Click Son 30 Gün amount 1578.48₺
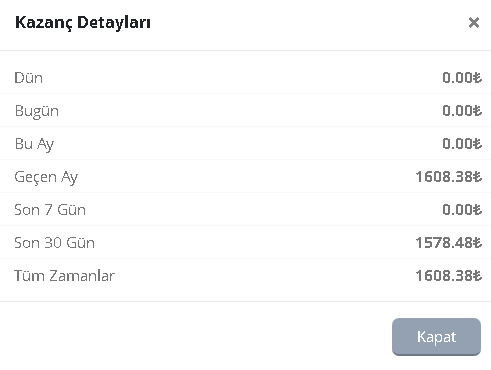Viewport: 491px width, 370px height. click(x=449, y=243)
